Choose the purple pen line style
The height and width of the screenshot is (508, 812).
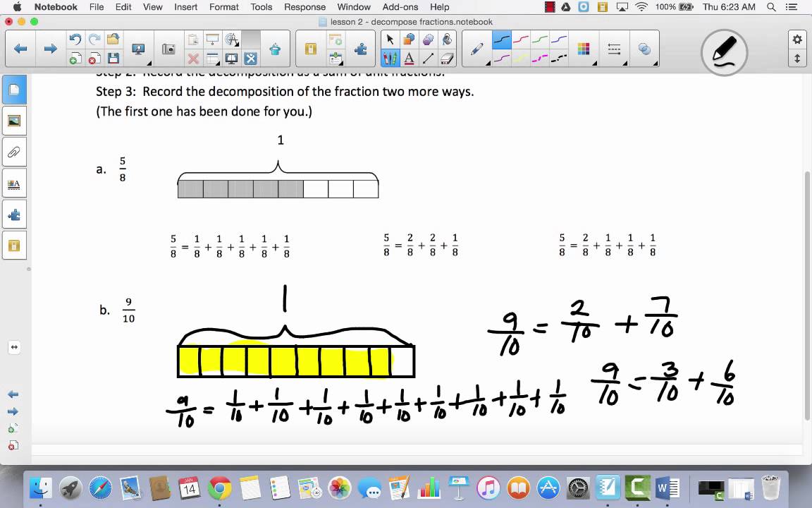[501, 58]
